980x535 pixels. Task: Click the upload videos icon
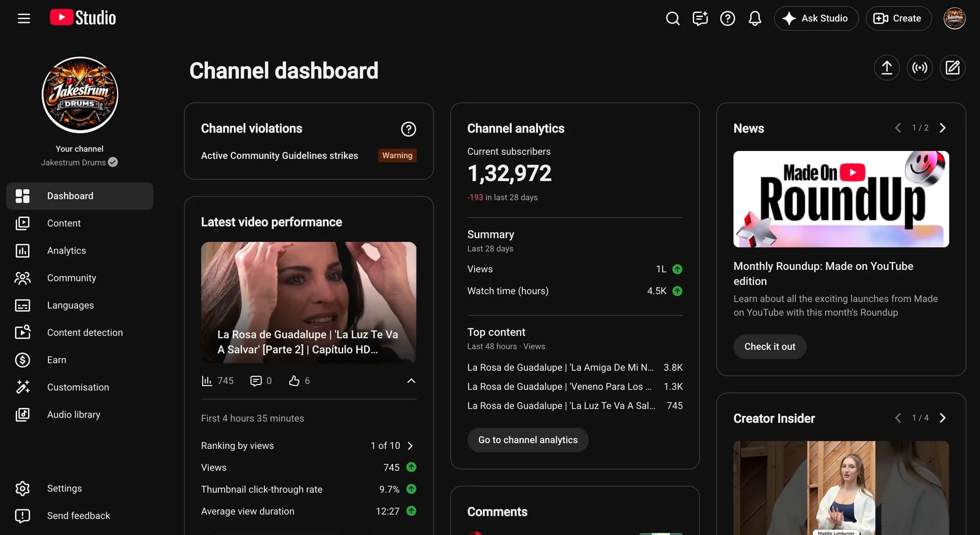pos(887,68)
